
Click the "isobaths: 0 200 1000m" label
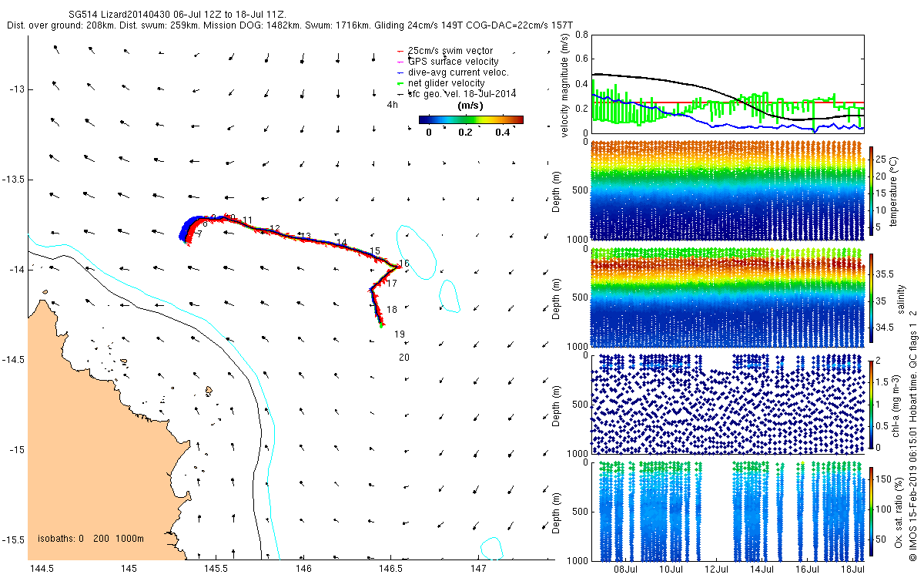tap(91, 539)
